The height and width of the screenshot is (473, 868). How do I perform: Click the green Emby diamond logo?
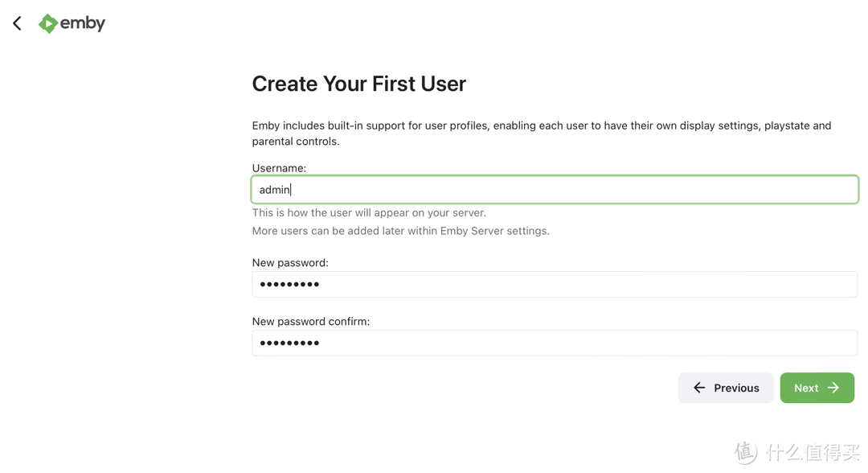[x=48, y=23]
